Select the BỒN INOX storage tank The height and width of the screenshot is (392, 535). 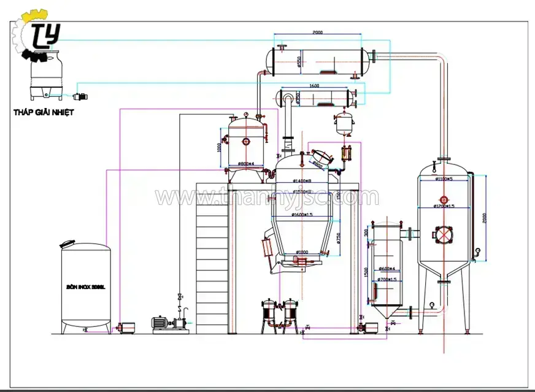click(x=86, y=287)
